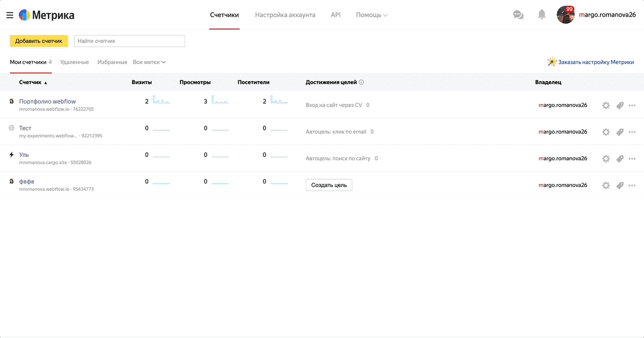644x338 pixels.
Task: Click the Посетители column header
Action: pyautogui.click(x=253, y=83)
